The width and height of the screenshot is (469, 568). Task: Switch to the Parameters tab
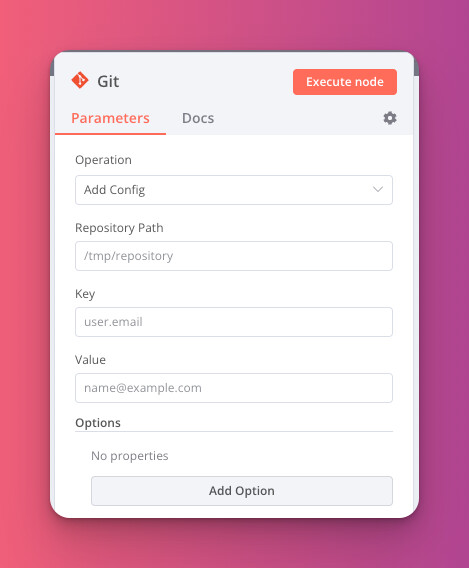tap(110, 118)
